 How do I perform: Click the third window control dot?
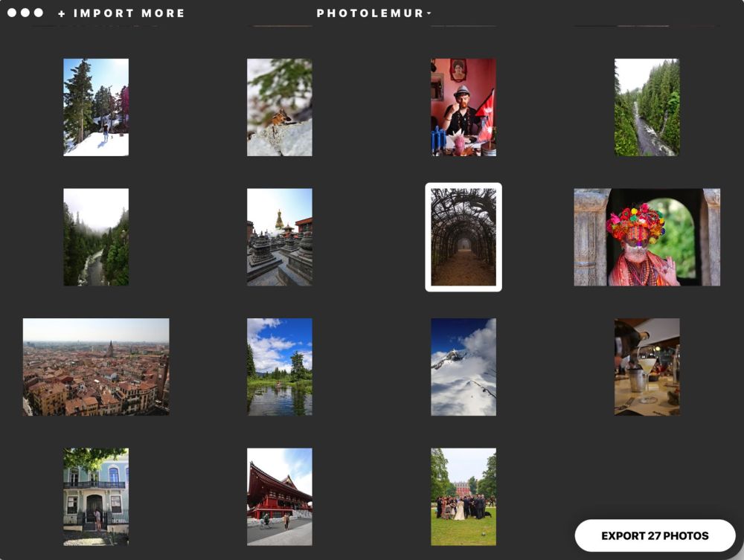click(39, 13)
